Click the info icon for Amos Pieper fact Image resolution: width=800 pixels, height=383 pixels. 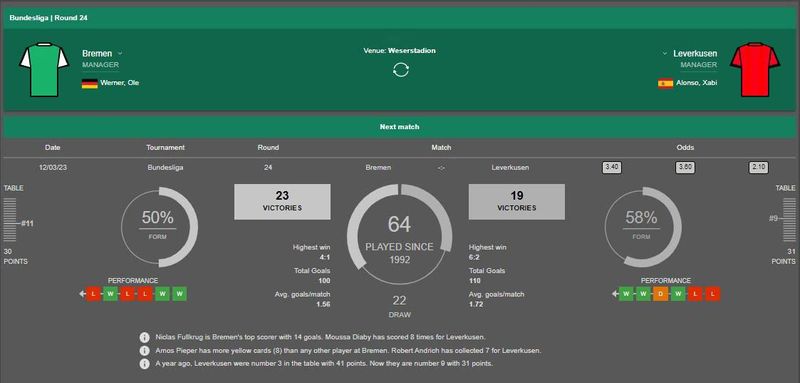[145, 351]
